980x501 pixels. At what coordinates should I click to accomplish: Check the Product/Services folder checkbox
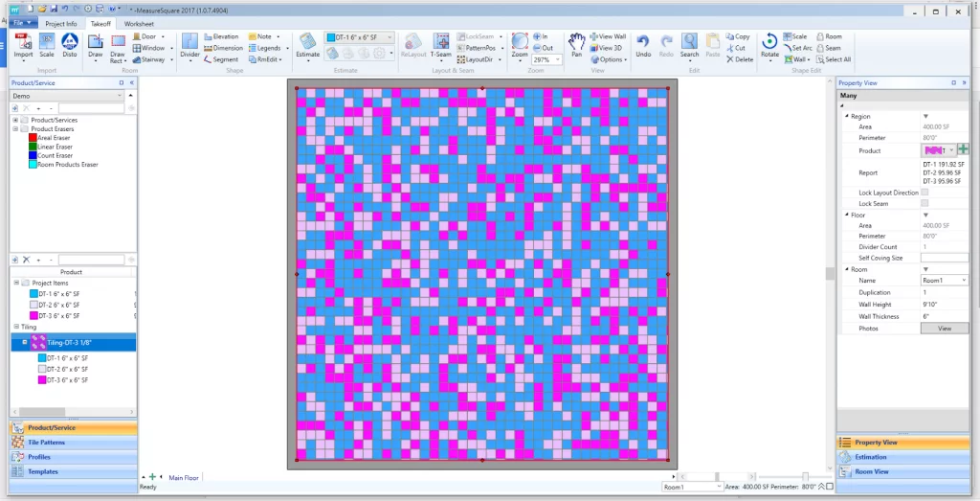tap(25, 120)
